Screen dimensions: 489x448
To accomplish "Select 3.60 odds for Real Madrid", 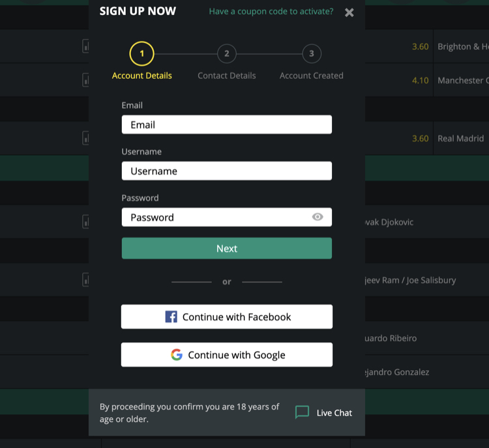I will click(421, 138).
